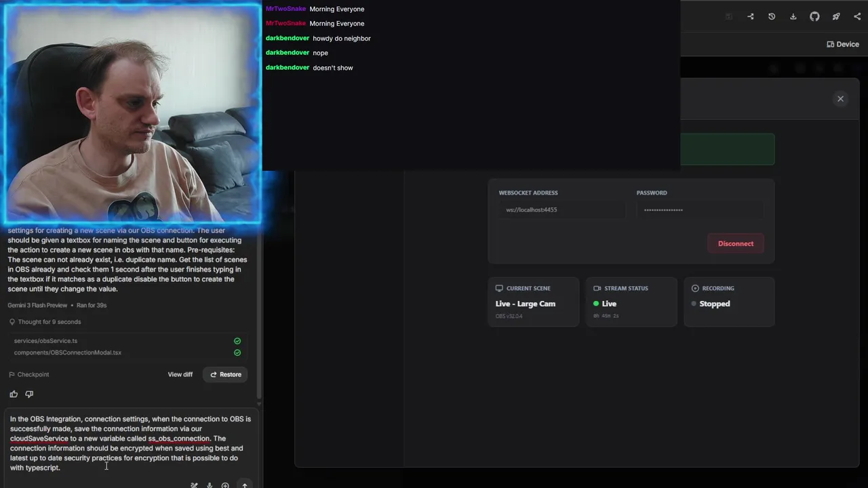Click the Stopped recording status text

point(715,304)
